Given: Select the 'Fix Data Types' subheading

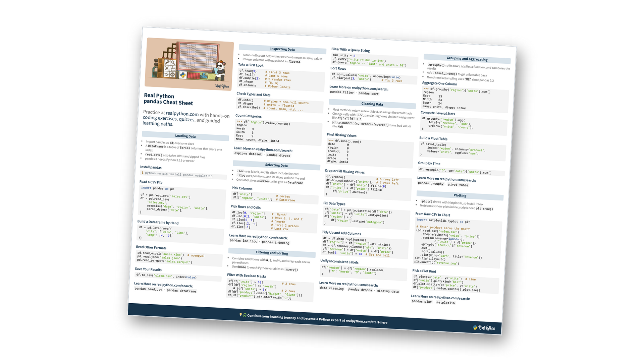Looking at the screenshot, I should coord(334,203).
